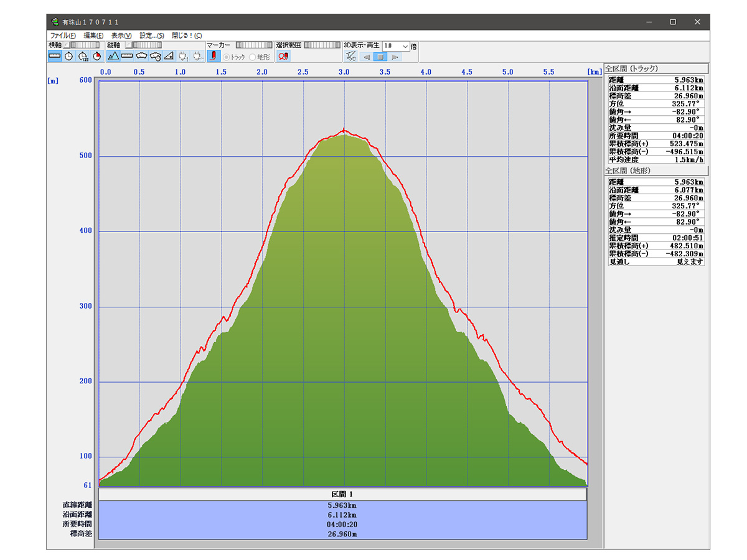Select the トラック radio button
This screenshot has width=747, height=560.
[227, 57]
